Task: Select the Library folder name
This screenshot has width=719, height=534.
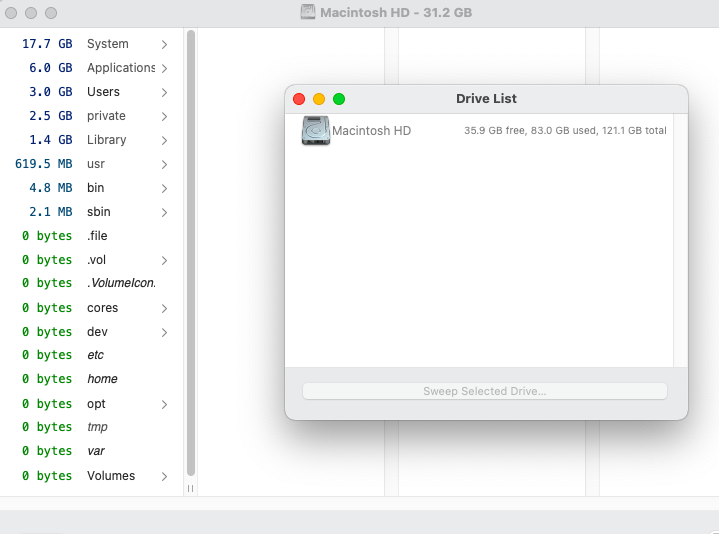Action: click(106, 140)
